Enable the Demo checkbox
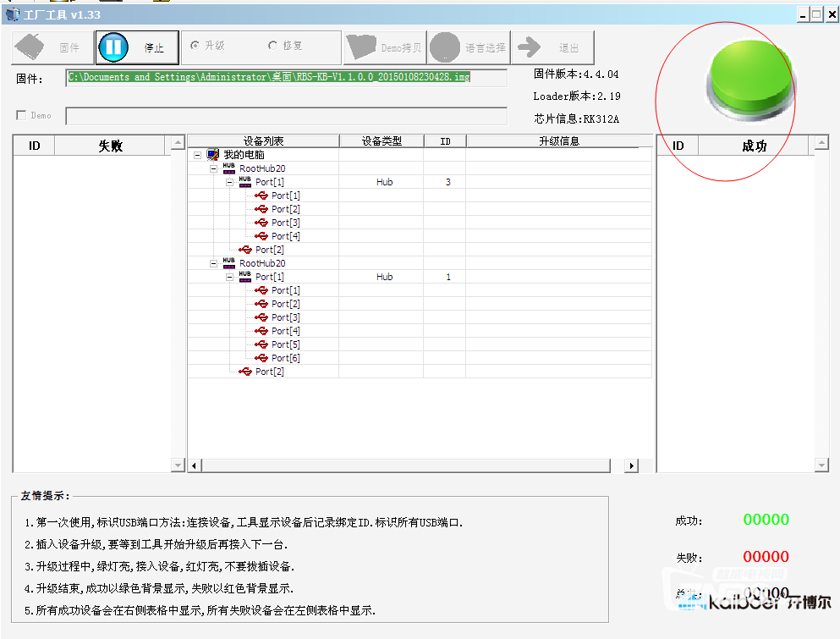Screen dimensions: 840x639 (20, 115)
